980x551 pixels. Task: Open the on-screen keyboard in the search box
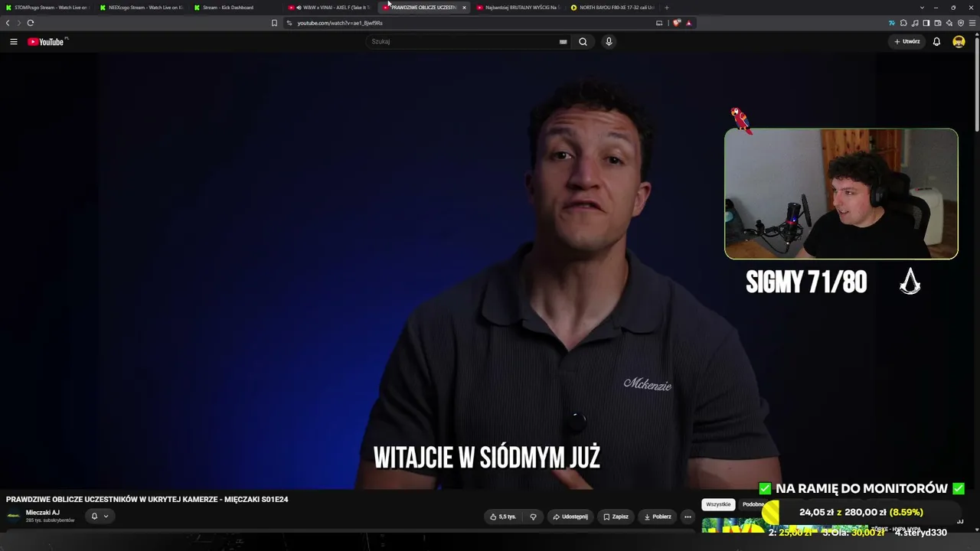563,41
